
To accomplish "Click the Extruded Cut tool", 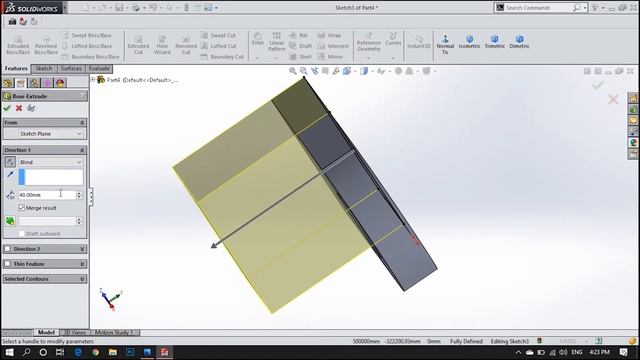I will (x=138, y=44).
